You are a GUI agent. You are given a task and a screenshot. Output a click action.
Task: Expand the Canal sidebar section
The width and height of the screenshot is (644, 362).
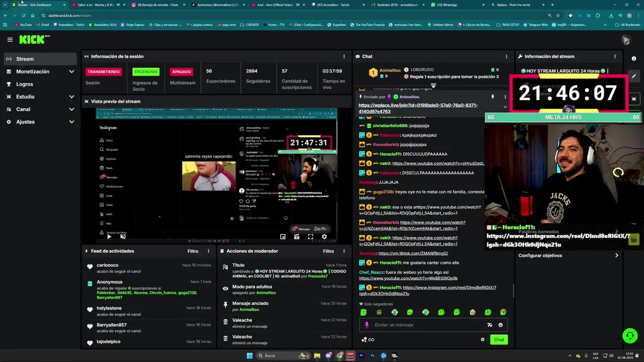(71, 109)
